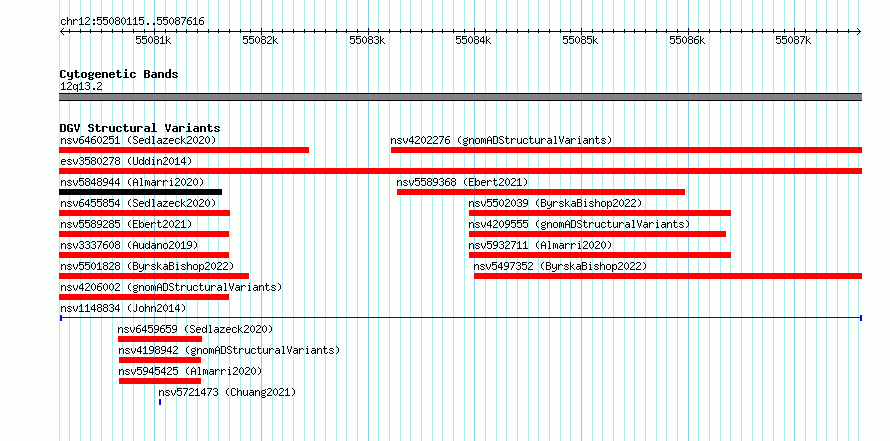Open the nsv6455854 (Sedlazeck2020) label
Viewport: 890px width, 441px height.
(138, 203)
